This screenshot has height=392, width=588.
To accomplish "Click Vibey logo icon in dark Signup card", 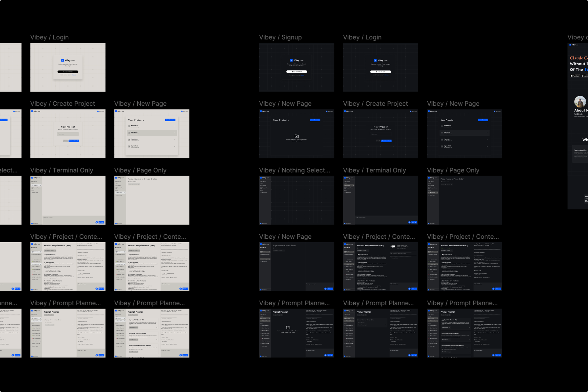I will [291, 60].
